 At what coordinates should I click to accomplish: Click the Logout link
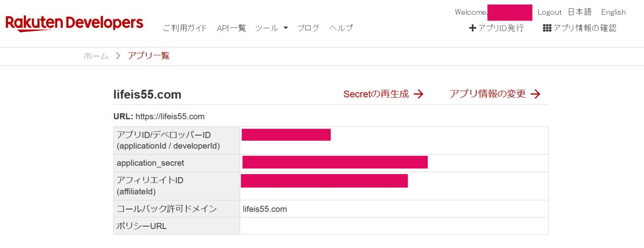[x=549, y=12]
